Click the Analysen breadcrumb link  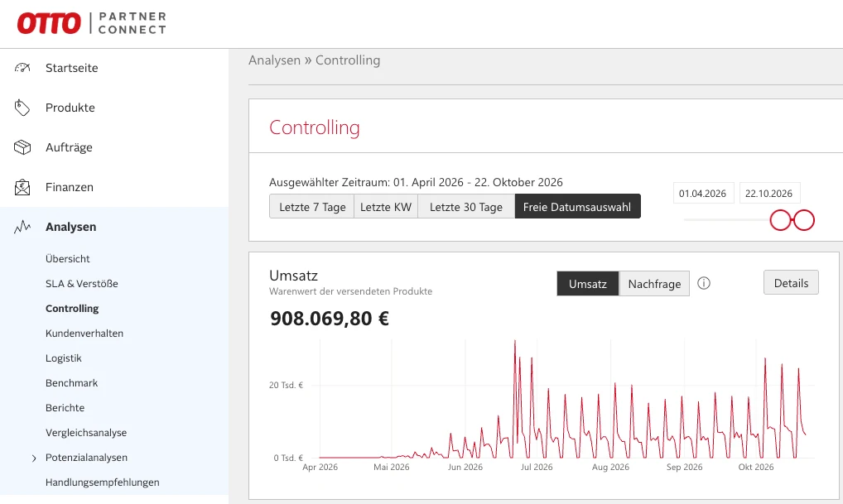[x=274, y=60]
